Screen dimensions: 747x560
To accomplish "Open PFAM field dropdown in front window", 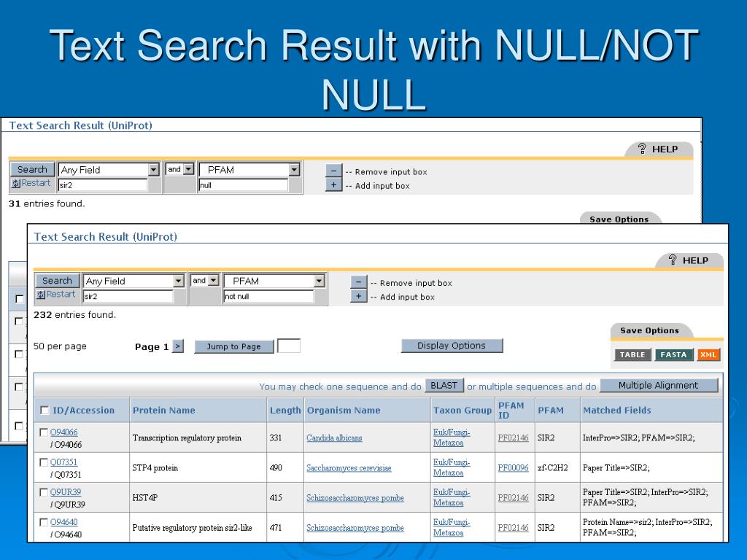I will pos(319,281).
